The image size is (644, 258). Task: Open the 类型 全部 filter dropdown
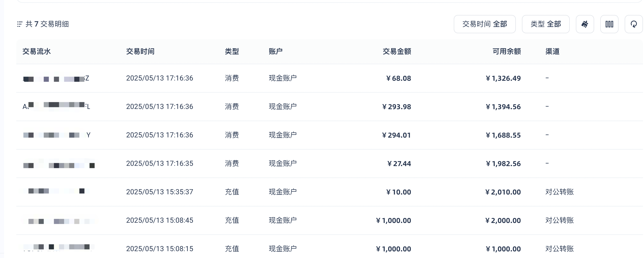(546, 24)
